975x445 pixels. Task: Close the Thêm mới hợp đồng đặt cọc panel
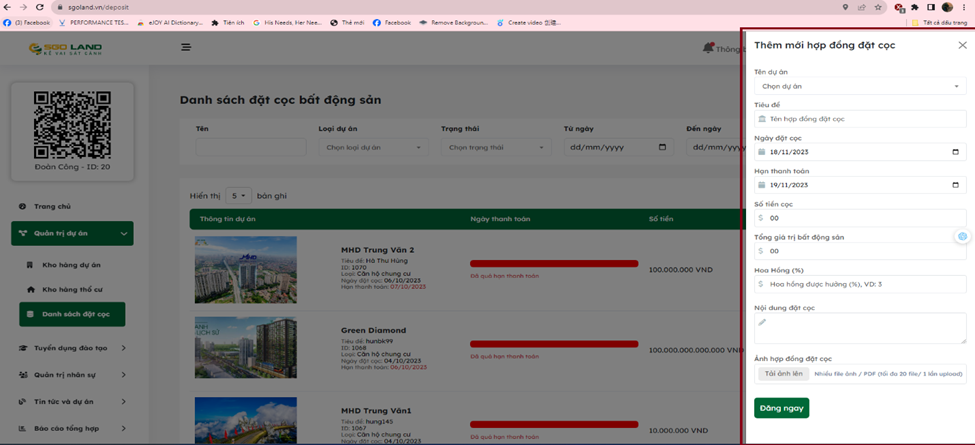(x=962, y=45)
